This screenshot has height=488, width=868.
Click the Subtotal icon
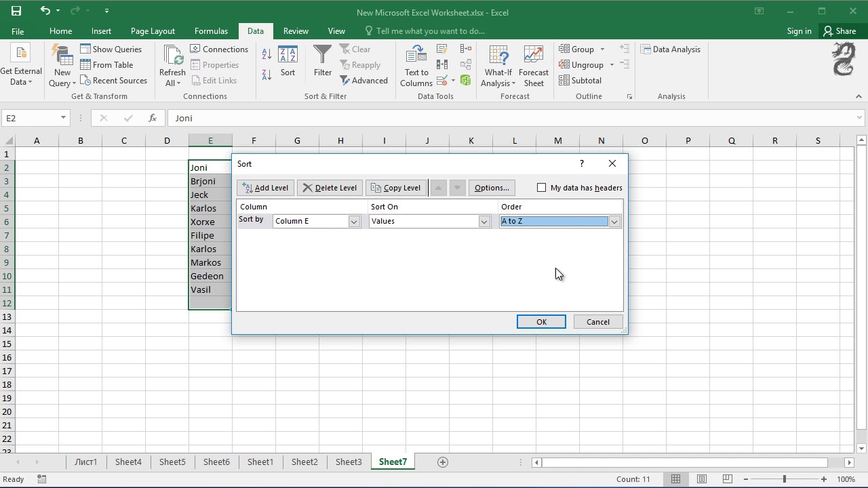point(580,80)
